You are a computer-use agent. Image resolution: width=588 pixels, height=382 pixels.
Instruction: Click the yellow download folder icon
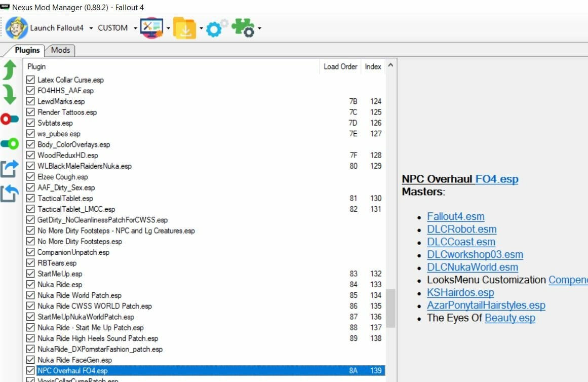click(x=184, y=28)
